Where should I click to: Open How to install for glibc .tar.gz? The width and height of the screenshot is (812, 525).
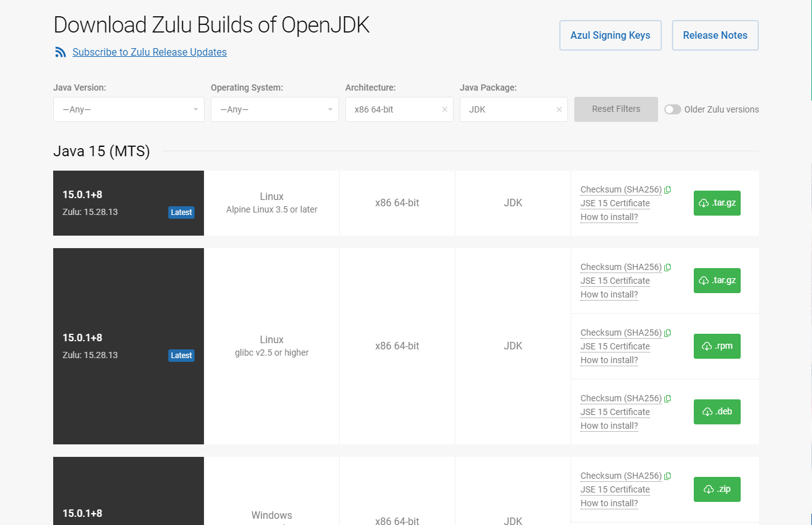point(609,294)
